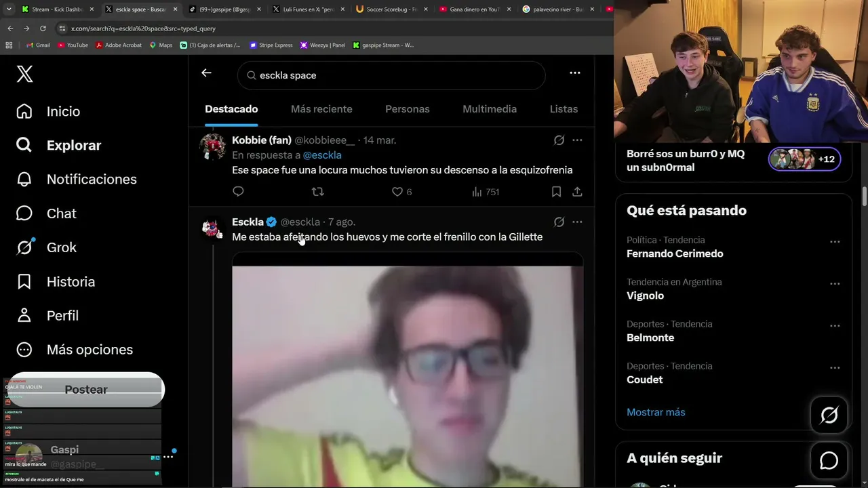Open the floating messages chat button
The width and height of the screenshot is (868, 488).
tap(829, 461)
